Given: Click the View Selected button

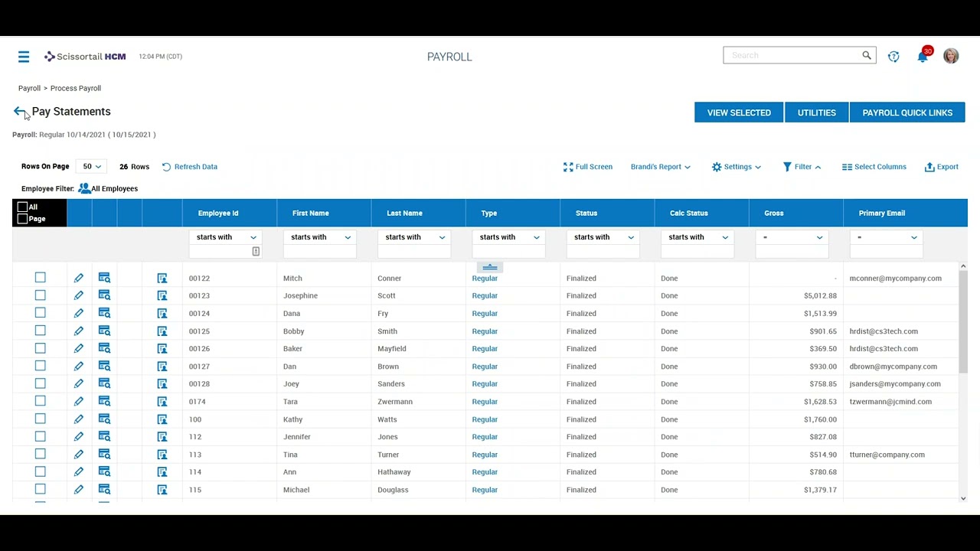Looking at the screenshot, I should pos(738,112).
